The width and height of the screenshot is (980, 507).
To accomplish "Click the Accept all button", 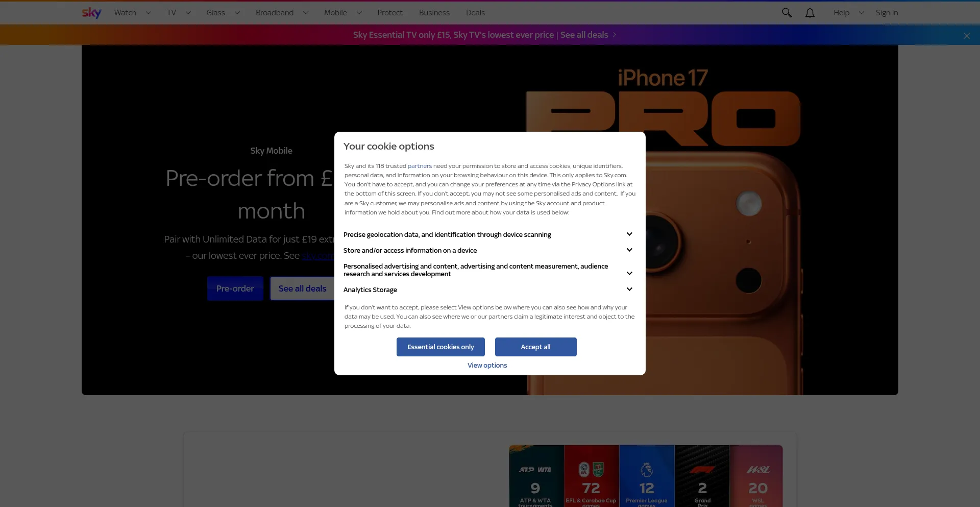I will coord(535,347).
